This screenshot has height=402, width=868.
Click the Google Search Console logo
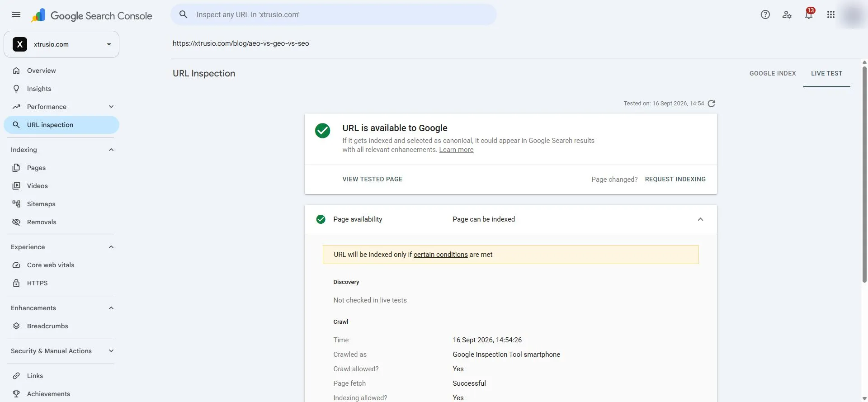92,15
